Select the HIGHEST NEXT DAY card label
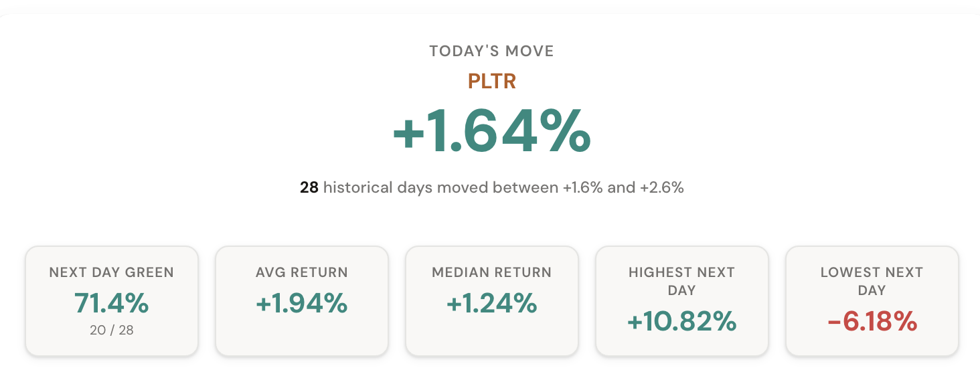 pyautogui.click(x=681, y=281)
